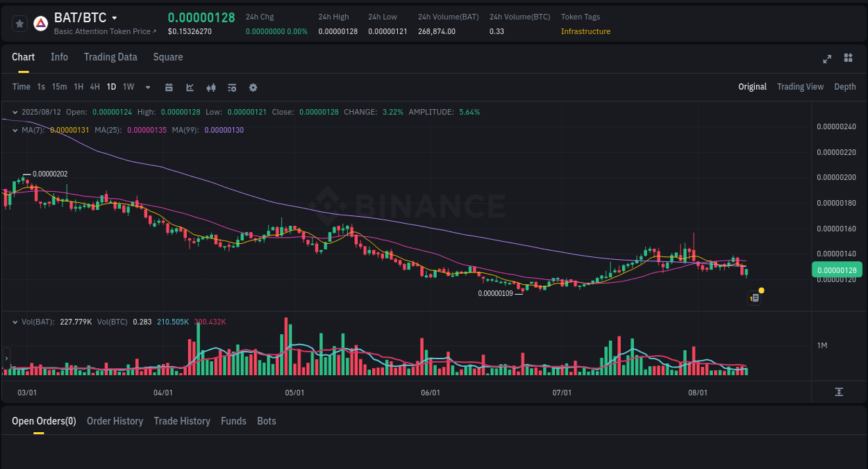Open chart settings gear
Viewport: 868px width, 469px height.
(x=253, y=88)
